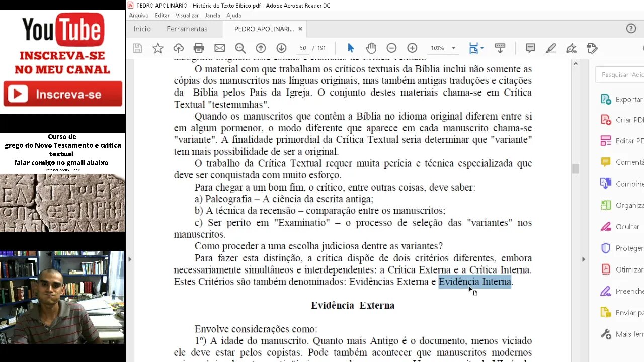Open the Criar PDF tool

tap(622, 120)
